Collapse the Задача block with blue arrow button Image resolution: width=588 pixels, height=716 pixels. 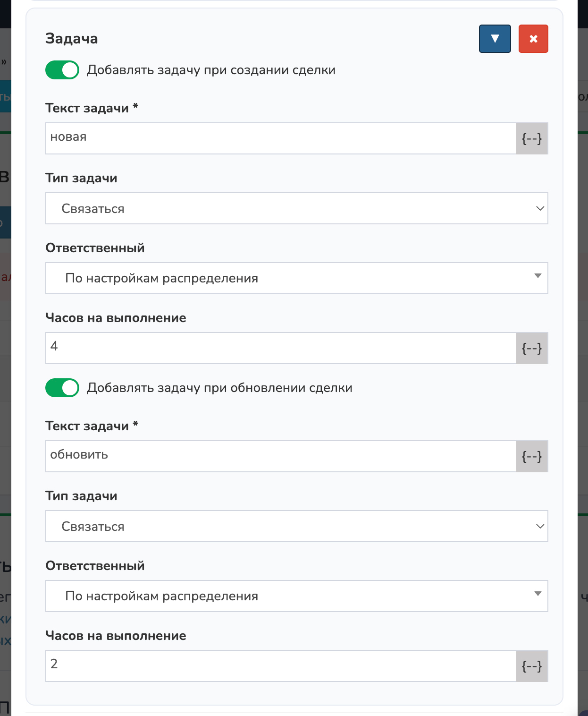pyautogui.click(x=495, y=39)
